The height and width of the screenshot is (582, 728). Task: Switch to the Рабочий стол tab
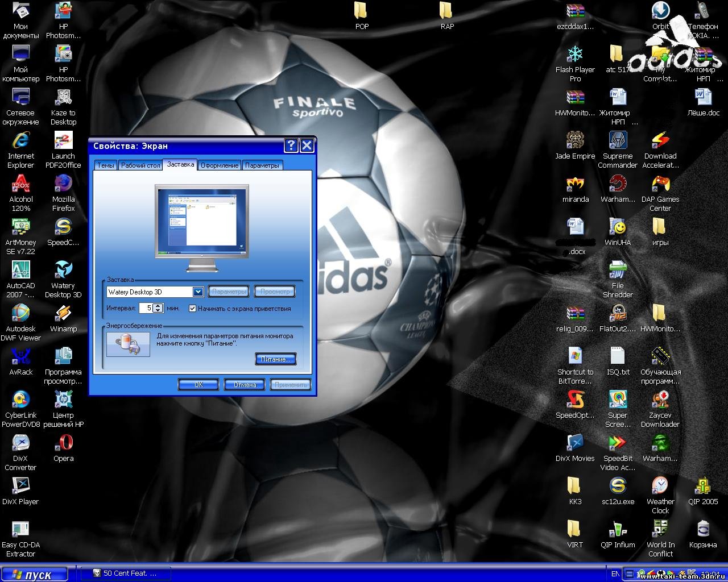point(140,165)
